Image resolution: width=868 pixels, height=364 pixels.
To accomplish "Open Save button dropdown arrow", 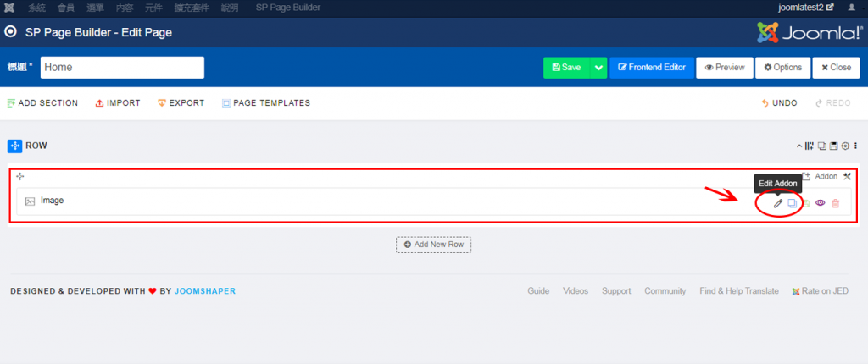I will 598,68.
